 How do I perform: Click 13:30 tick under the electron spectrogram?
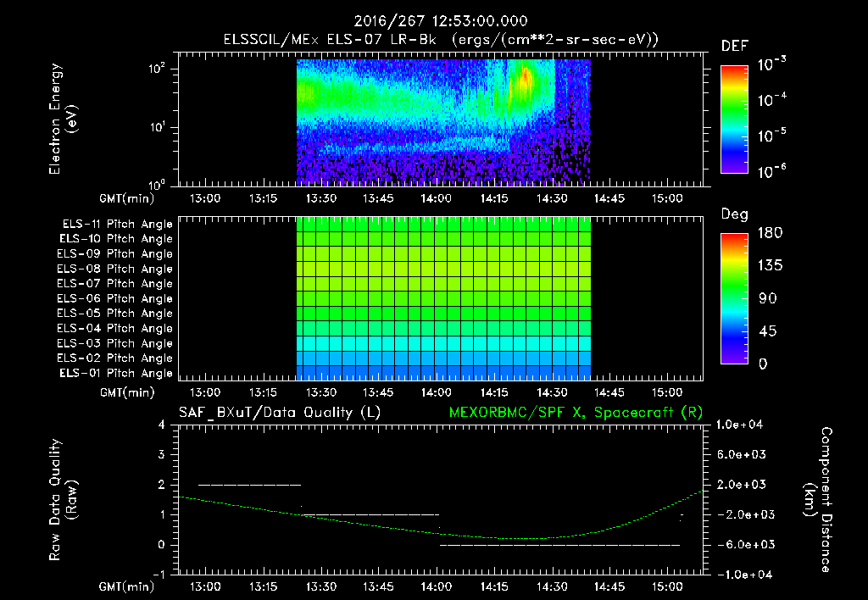[x=321, y=198]
